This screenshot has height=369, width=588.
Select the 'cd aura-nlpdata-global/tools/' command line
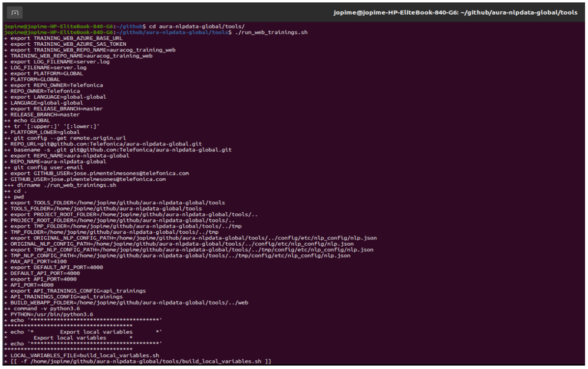click(197, 26)
